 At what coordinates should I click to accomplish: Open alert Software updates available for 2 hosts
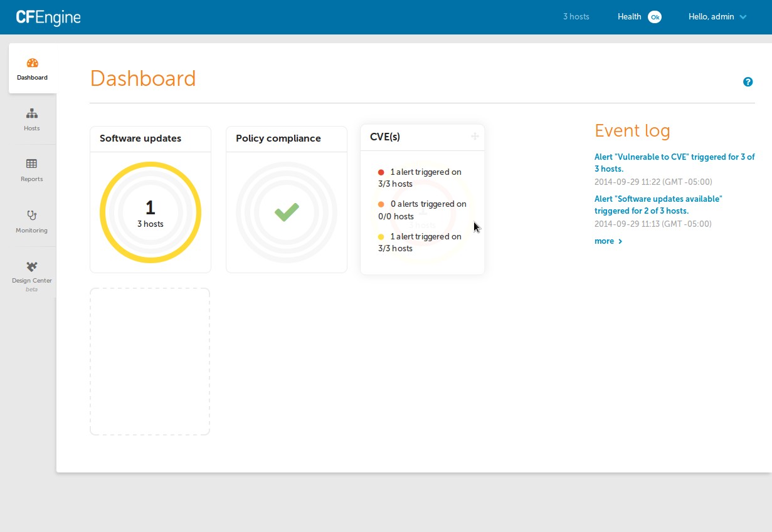tap(658, 204)
